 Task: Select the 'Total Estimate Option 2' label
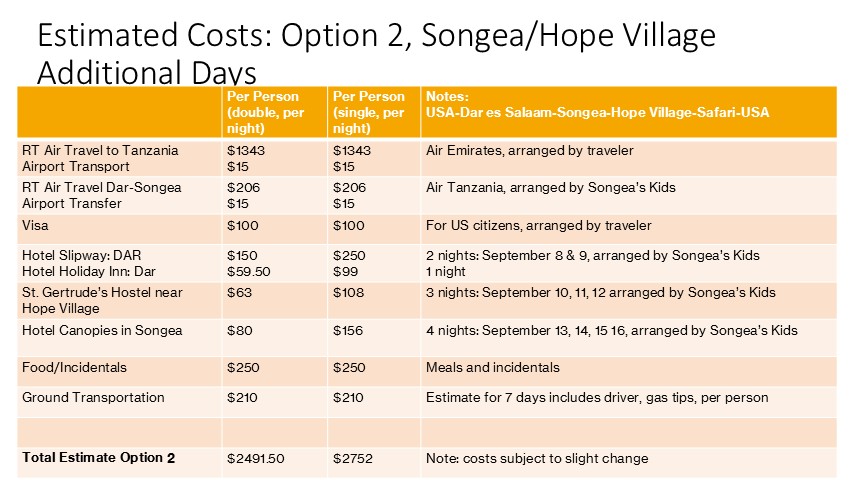click(x=99, y=458)
